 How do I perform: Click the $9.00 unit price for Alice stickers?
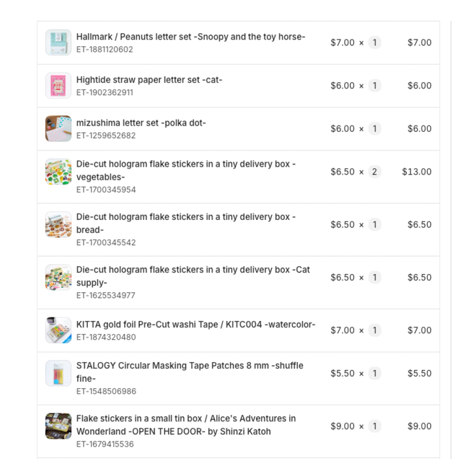[342, 426]
